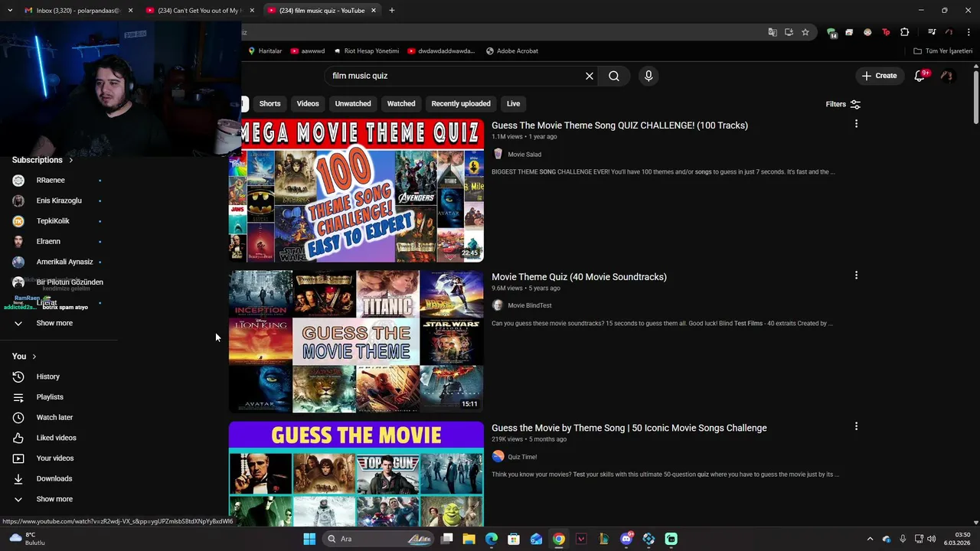The image size is (980, 551).
Task: Open options for Movie Theme Quiz video
Action: (x=856, y=275)
